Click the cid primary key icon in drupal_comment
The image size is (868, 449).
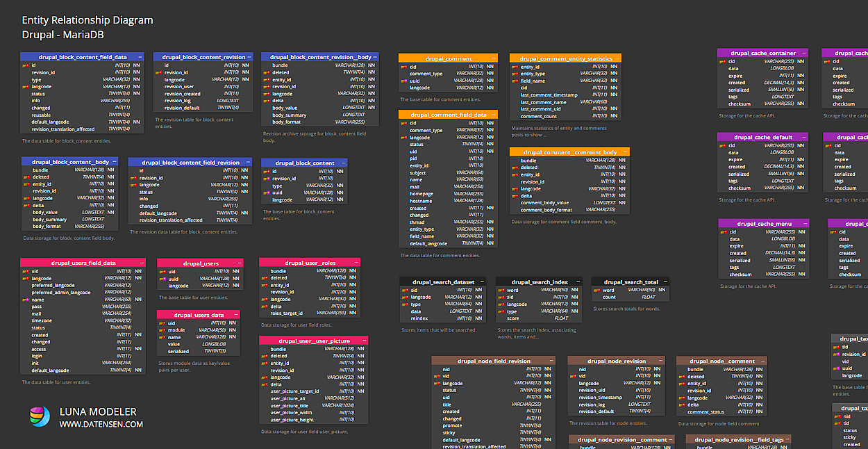pyautogui.click(x=403, y=67)
